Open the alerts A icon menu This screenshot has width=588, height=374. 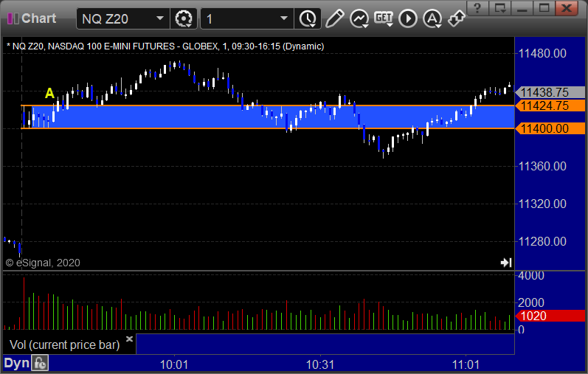pos(432,18)
